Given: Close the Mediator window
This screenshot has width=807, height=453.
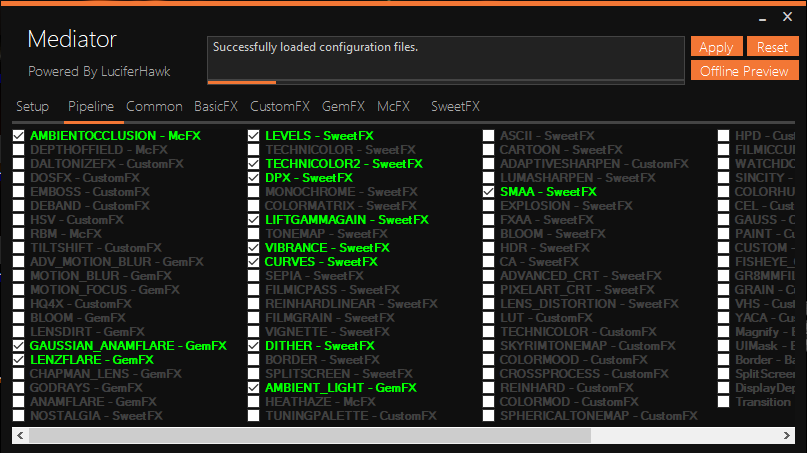Looking at the screenshot, I should point(787,16).
